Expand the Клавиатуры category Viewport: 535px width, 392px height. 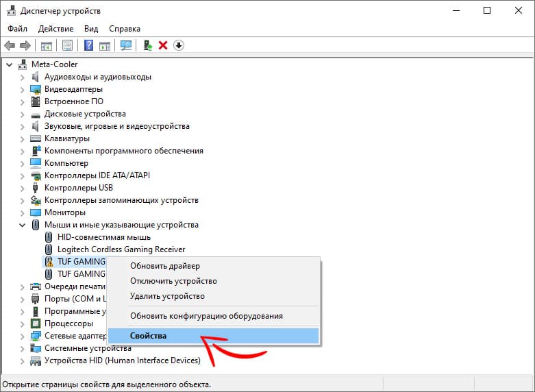23,139
